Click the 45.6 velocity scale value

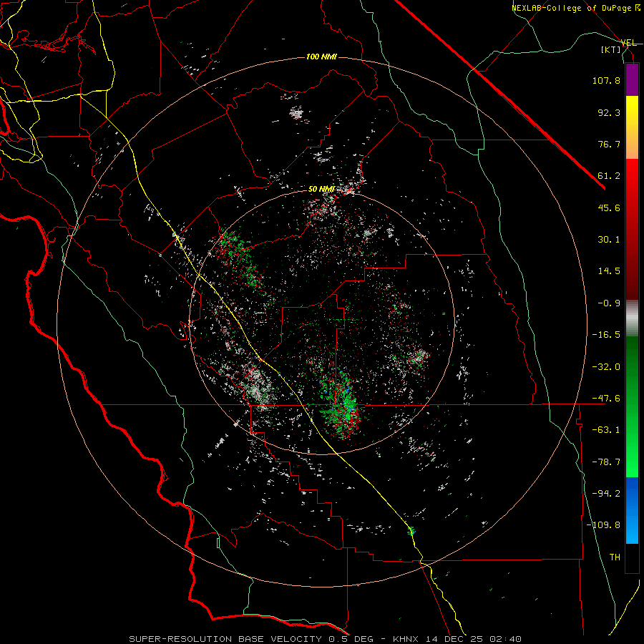[x=609, y=208]
